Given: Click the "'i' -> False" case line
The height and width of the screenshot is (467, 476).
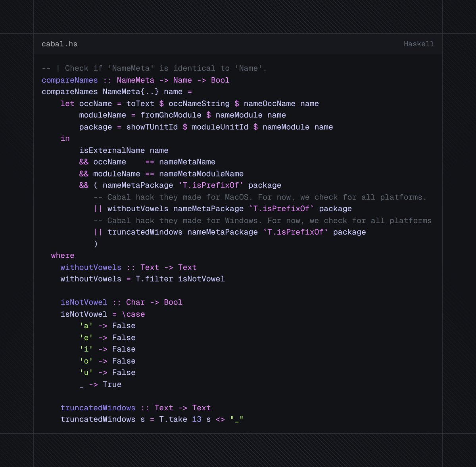Looking at the screenshot, I should tap(107, 349).
